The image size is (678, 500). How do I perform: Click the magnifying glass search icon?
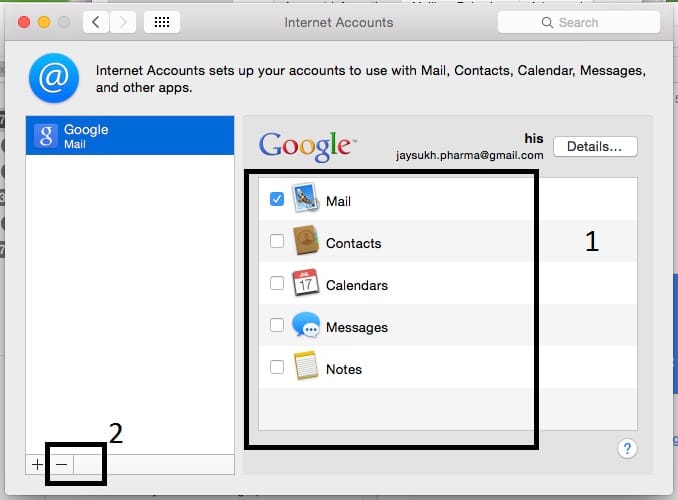pyautogui.click(x=547, y=22)
